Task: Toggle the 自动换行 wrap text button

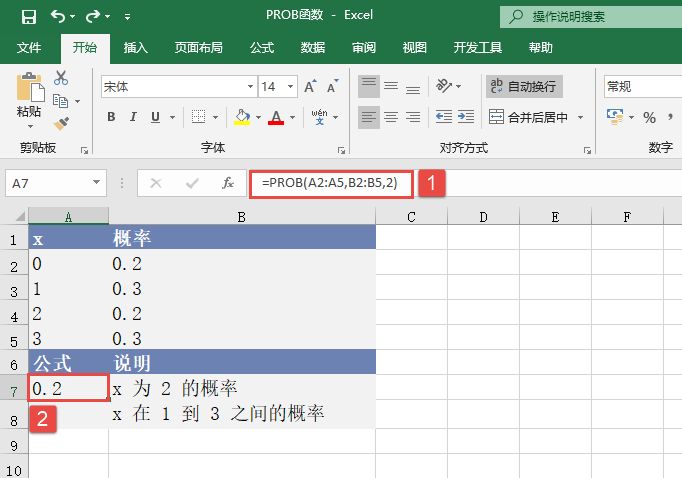Action: (524, 87)
